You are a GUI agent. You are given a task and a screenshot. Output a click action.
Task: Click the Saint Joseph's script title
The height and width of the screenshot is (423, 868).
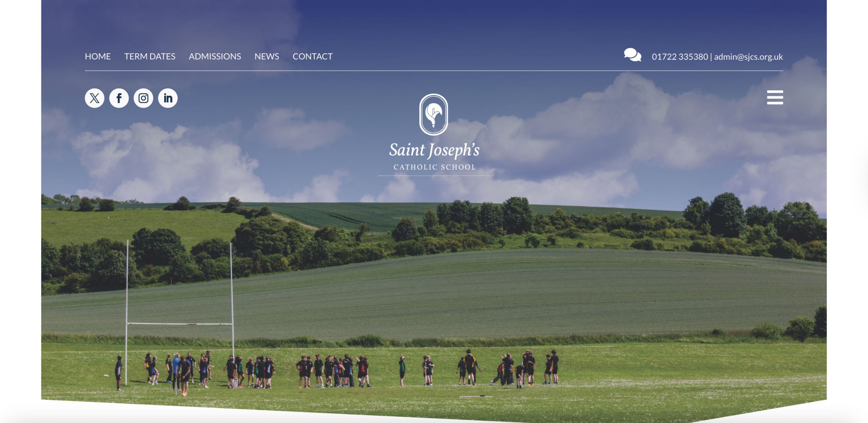434,150
